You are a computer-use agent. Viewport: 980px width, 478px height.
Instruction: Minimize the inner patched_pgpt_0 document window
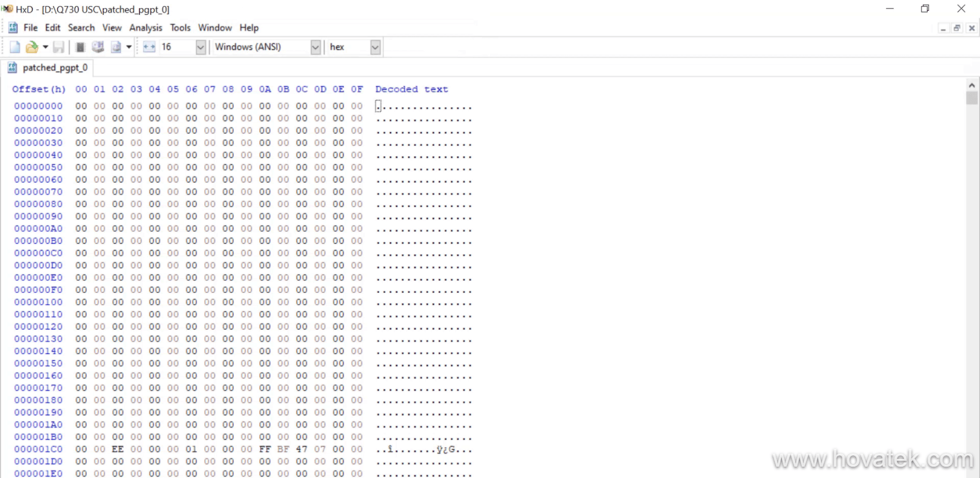click(943, 28)
